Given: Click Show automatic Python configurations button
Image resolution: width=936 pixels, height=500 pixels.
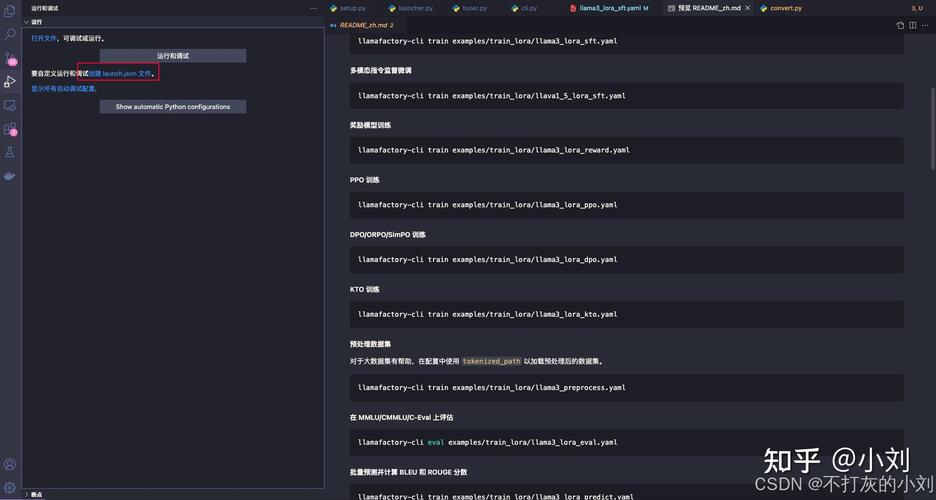Looking at the screenshot, I should (173, 107).
